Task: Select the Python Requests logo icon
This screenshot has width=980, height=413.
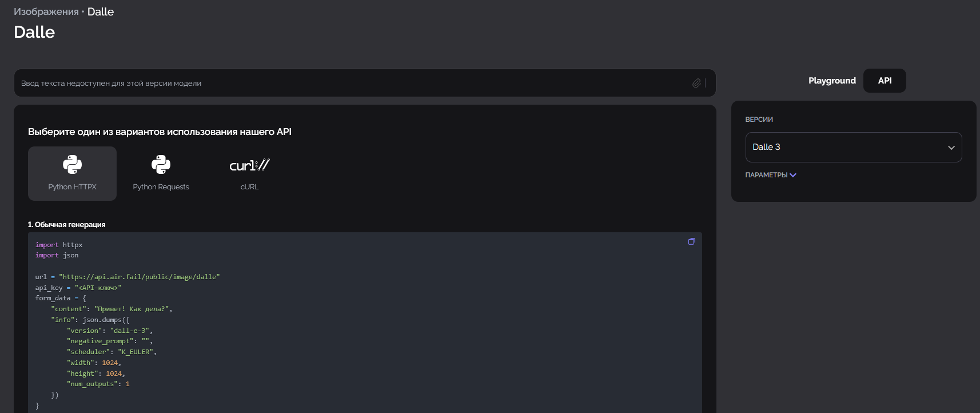Action: [161, 165]
